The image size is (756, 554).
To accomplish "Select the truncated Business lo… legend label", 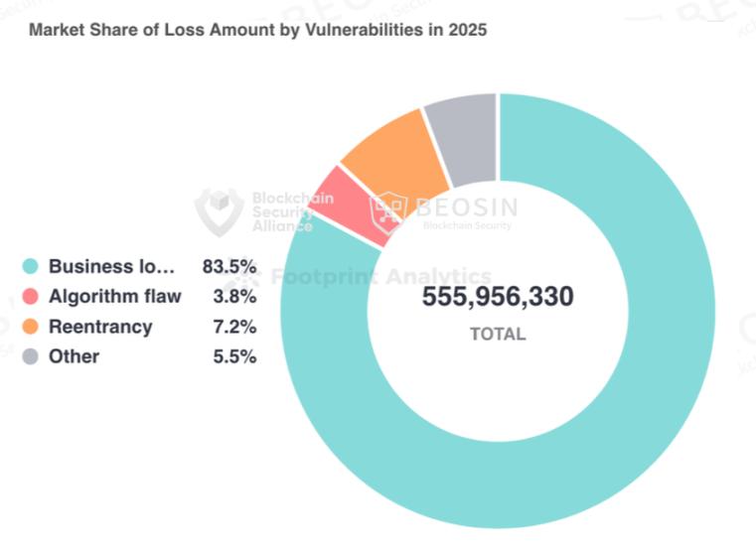I will (111, 266).
